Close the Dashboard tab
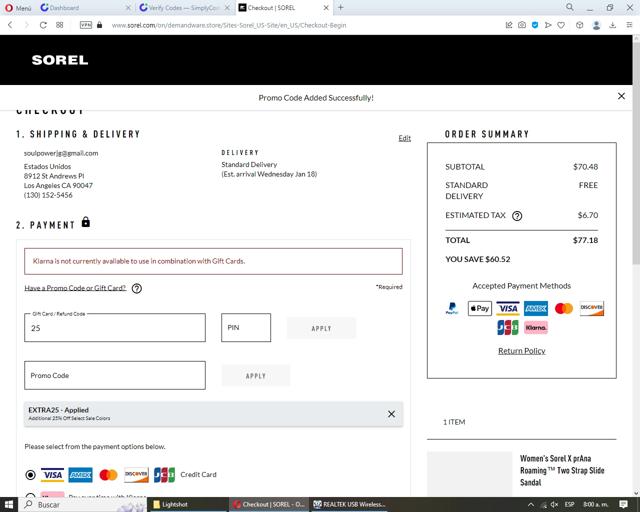Screen dimensions: 640x512 click(128, 8)
